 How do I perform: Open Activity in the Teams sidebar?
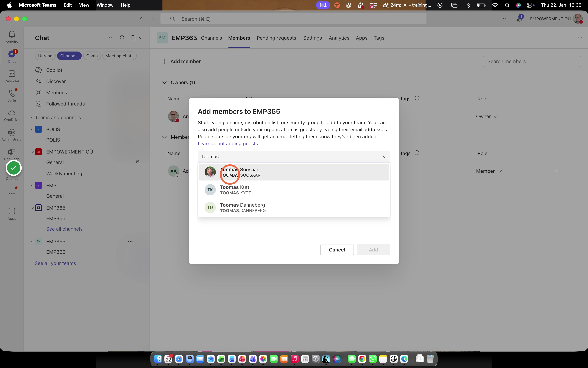point(12,37)
